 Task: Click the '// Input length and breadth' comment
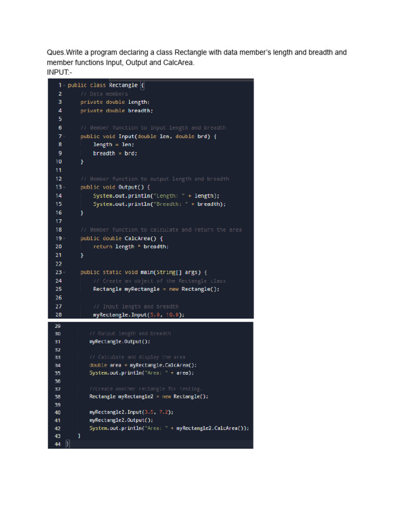pyautogui.click(x=136, y=307)
